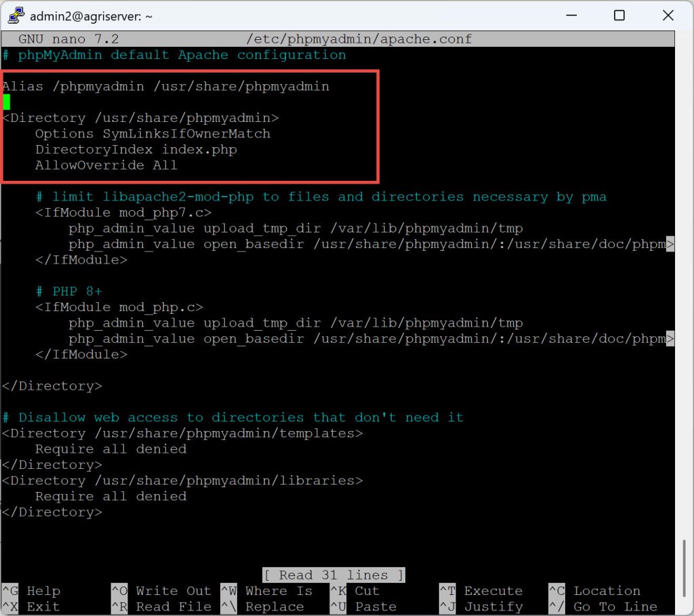
Task: Click the '</IfModule>' closing tag under mod_php7.c
Action: (81, 260)
